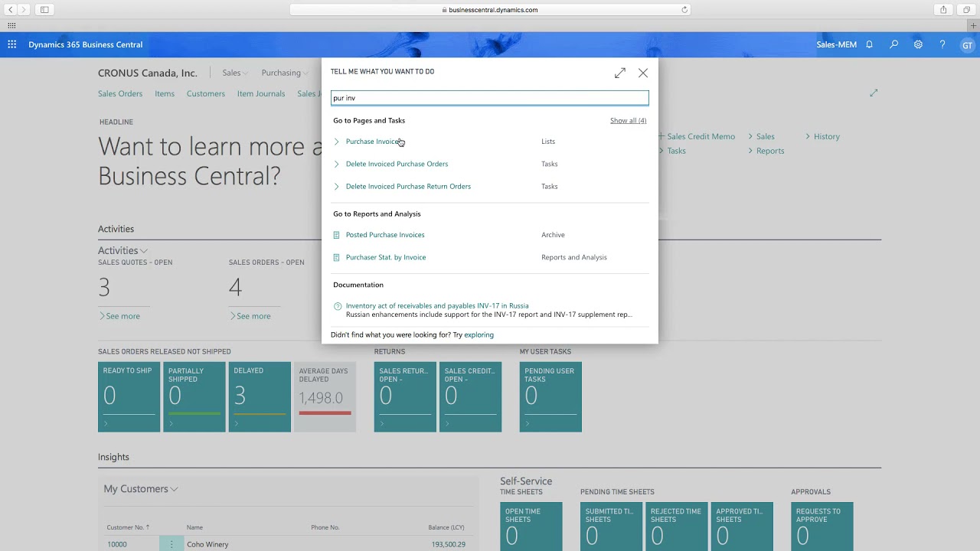Click the search magnifier icon in header
Viewport: 980px width, 551px height.
click(x=893, y=44)
